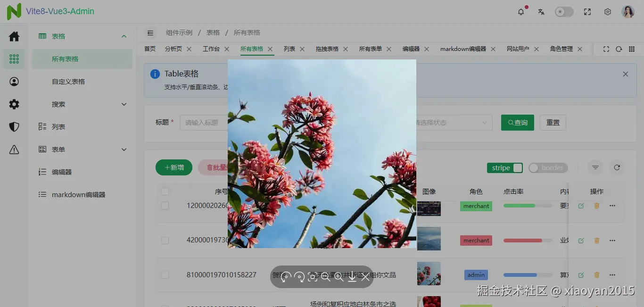Expand the 搜索 sidebar submenu
644x307 pixels.
point(124,104)
